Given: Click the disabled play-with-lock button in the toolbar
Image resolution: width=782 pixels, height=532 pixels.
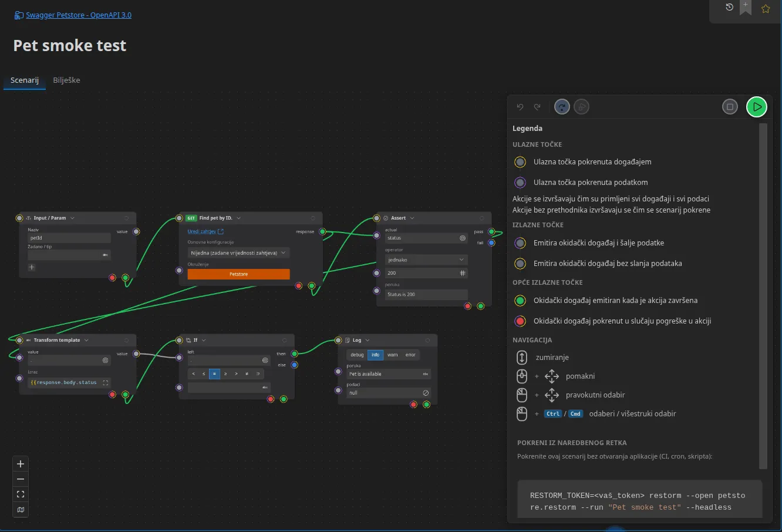Looking at the screenshot, I should point(581,107).
